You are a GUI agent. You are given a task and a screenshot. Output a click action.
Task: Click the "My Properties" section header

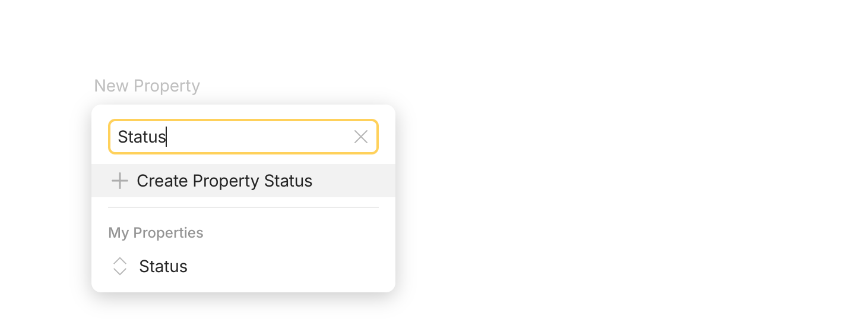point(156,233)
